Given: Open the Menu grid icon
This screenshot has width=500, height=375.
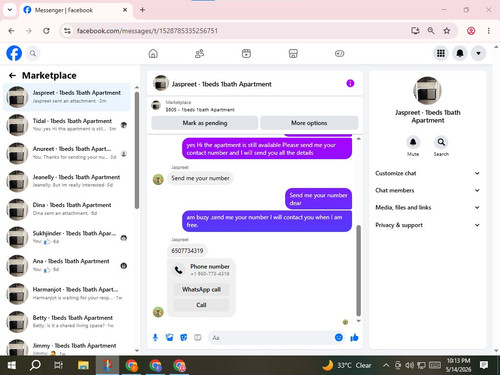Looking at the screenshot, I should [x=441, y=53].
